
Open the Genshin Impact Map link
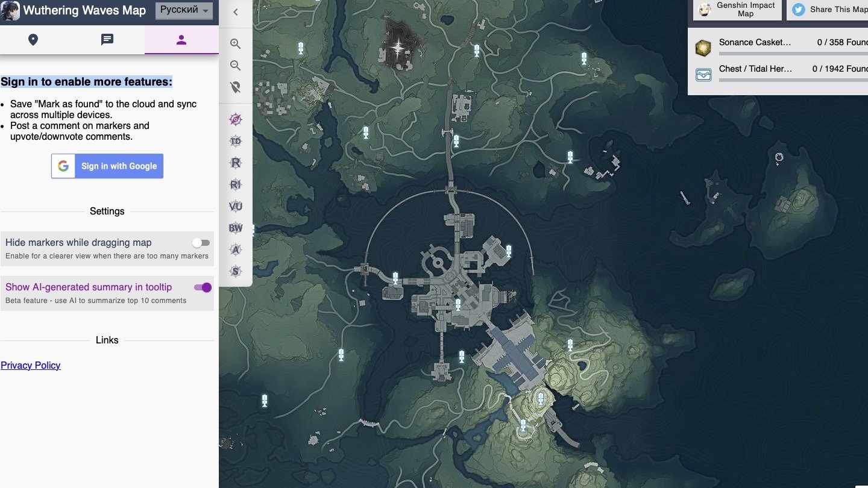click(737, 10)
